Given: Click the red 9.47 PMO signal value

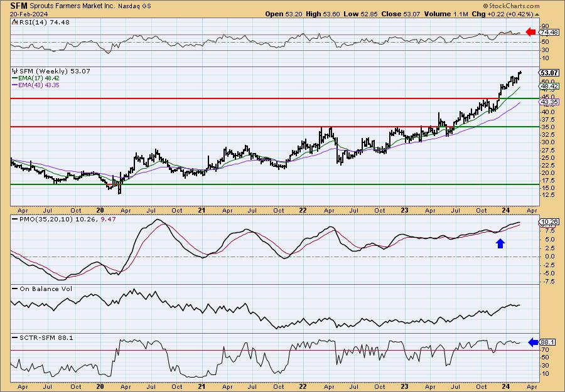Looking at the screenshot, I should pyautogui.click(x=107, y=220).
